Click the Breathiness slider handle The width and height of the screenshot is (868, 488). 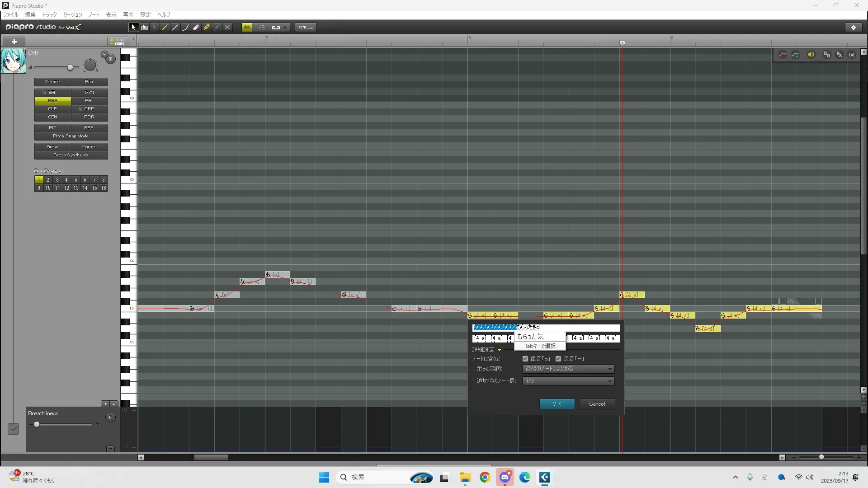tap(37, 424)
